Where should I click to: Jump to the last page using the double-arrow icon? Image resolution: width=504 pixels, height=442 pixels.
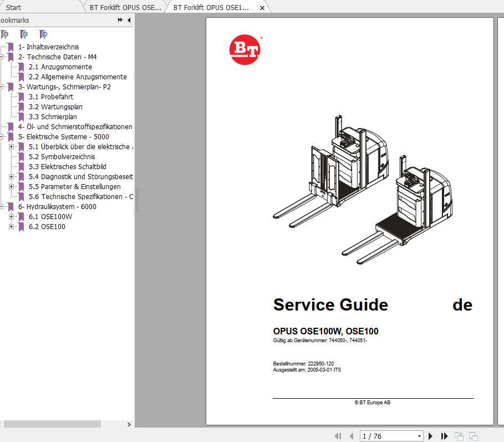tap(444, 436)
